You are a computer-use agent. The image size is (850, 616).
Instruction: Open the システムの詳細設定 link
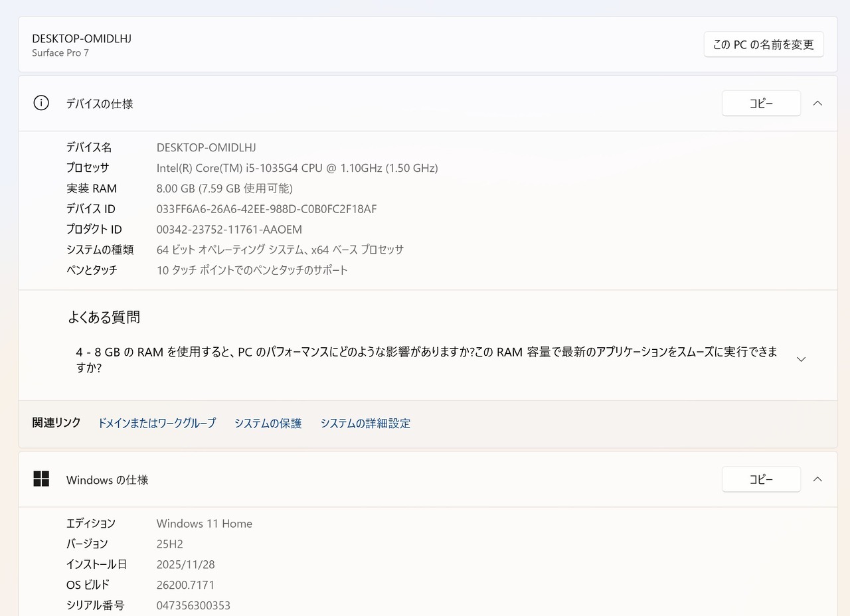tap(365, 424)
